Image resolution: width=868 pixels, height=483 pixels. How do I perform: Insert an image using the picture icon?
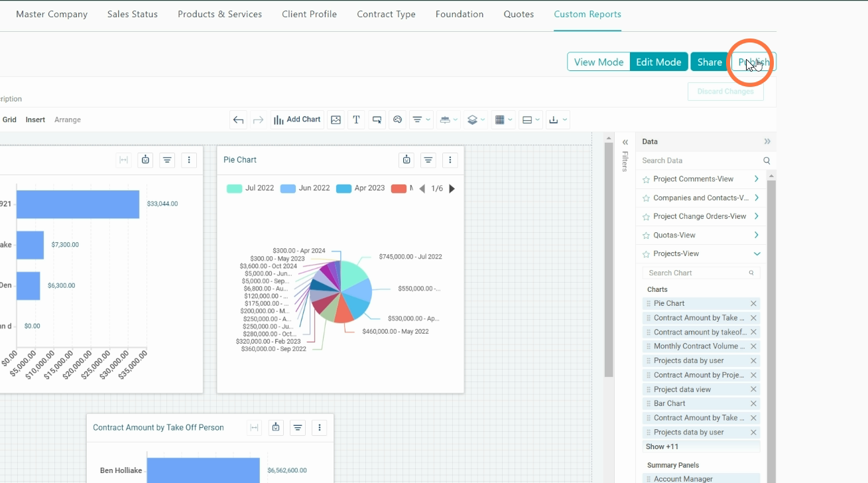coord(336,120)
